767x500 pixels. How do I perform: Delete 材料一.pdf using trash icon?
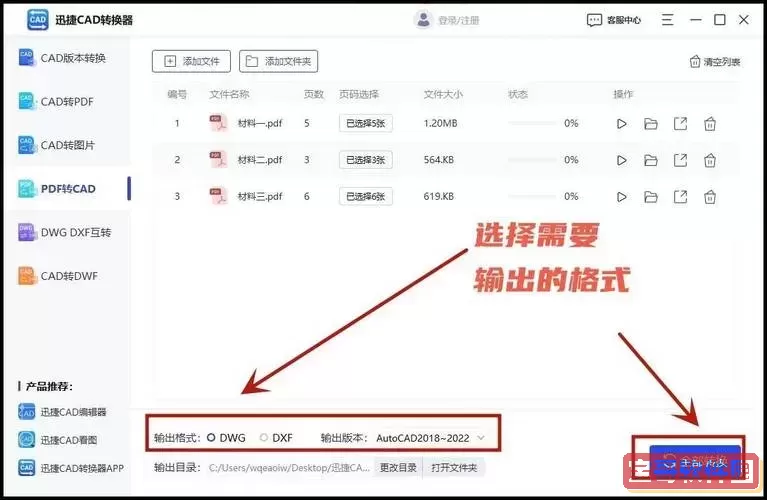pyautogui.click(x=710, y=124)
